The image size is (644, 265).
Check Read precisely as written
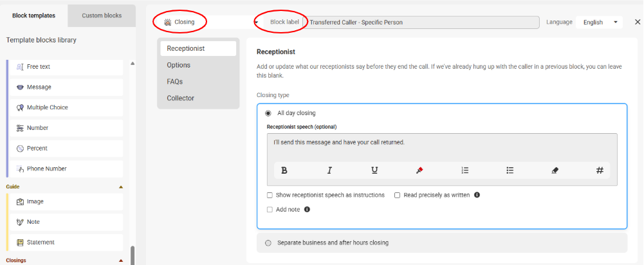397,195
